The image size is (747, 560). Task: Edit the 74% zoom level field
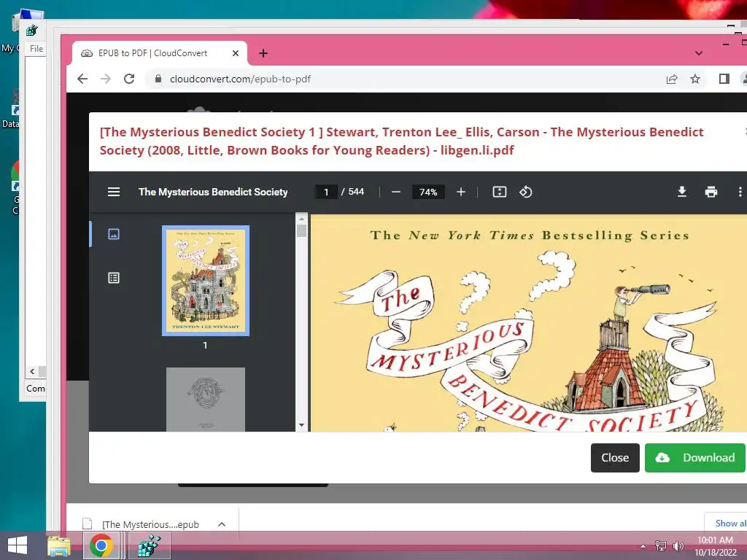[x=427, y=192]
